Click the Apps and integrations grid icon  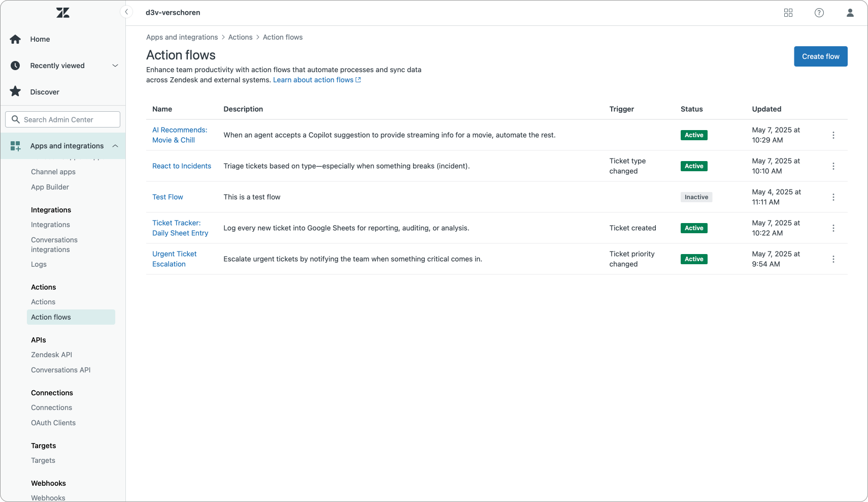coord(15,146)
